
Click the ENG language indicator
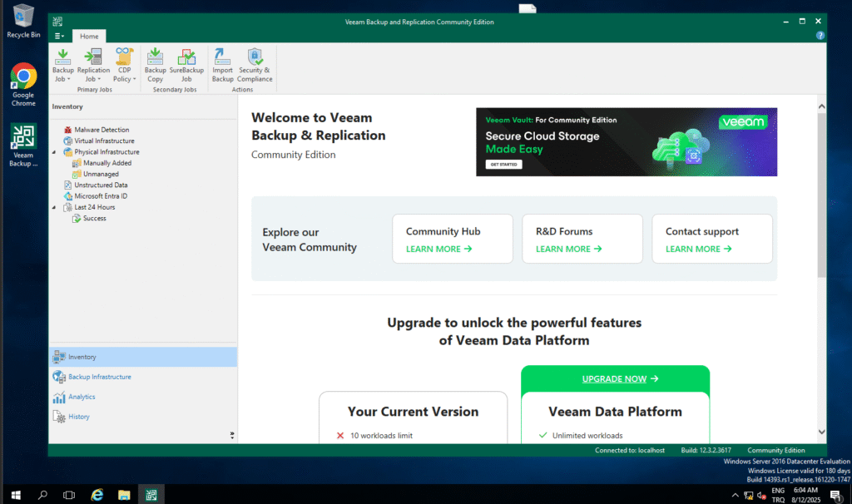[778, 491]
